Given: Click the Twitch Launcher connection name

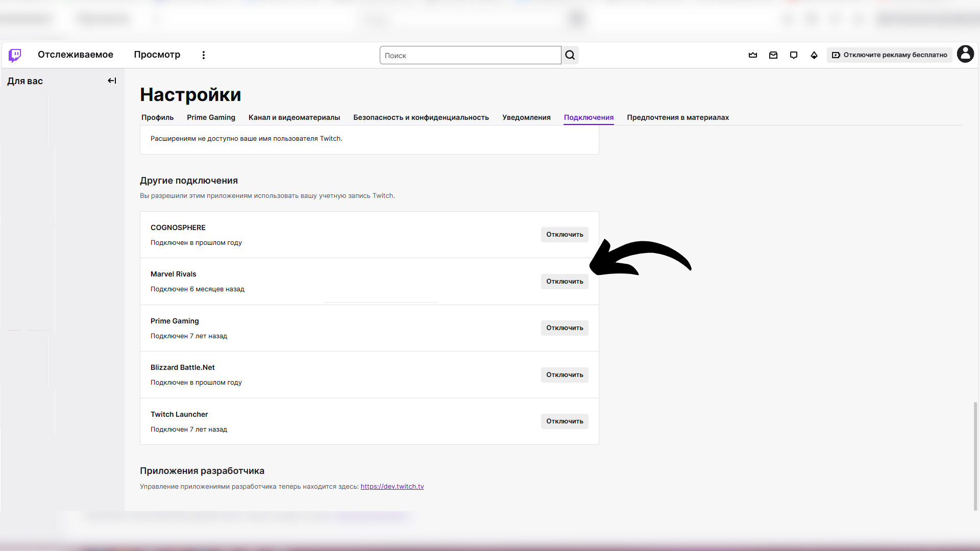Looking at the screenshot, I should pyautogui.click(x=179, y=414).
